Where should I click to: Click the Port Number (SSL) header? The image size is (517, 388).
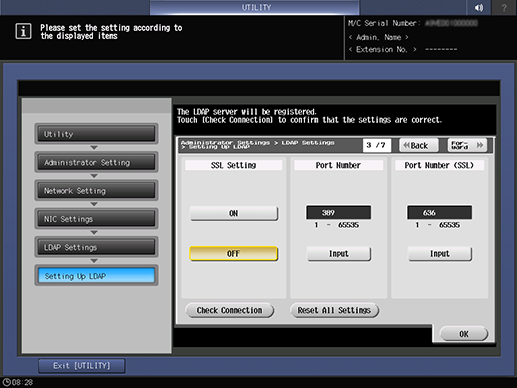439,165
